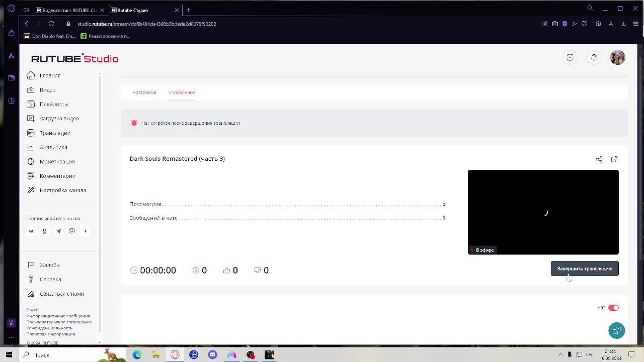Open the browser easy setup menu
The height and width of the screenshot is (362, 644).
pyautogui.click(x=635, y=24)
